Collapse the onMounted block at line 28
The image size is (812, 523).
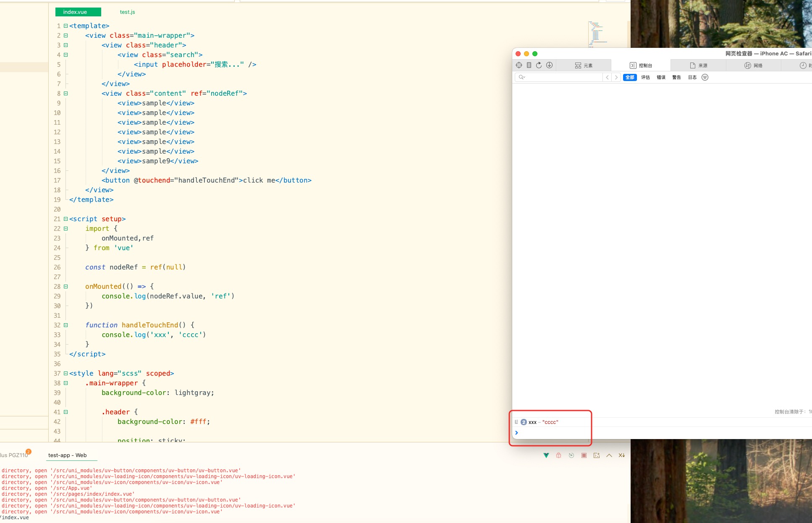[65, 287]
